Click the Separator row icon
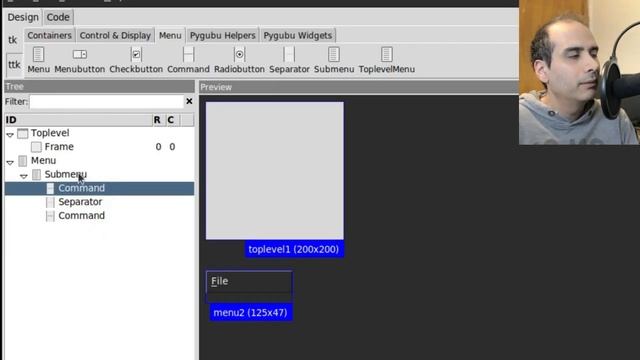 50,202
